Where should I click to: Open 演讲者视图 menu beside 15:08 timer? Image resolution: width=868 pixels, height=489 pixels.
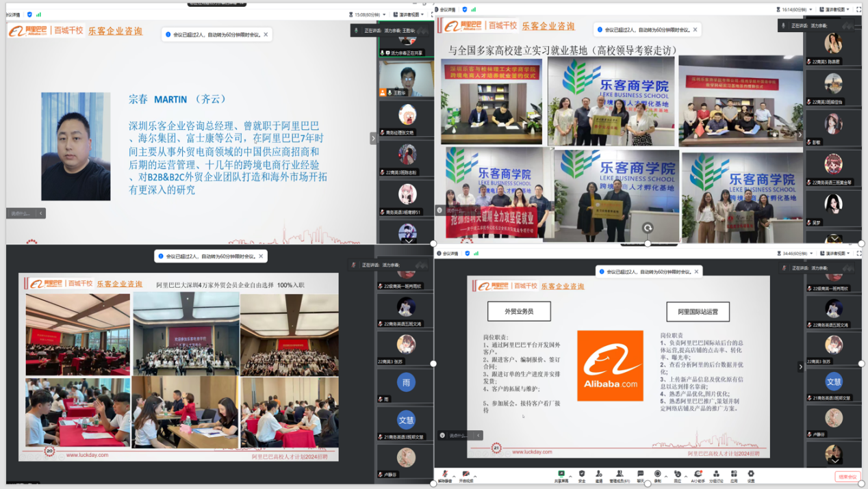click(409, 14)
